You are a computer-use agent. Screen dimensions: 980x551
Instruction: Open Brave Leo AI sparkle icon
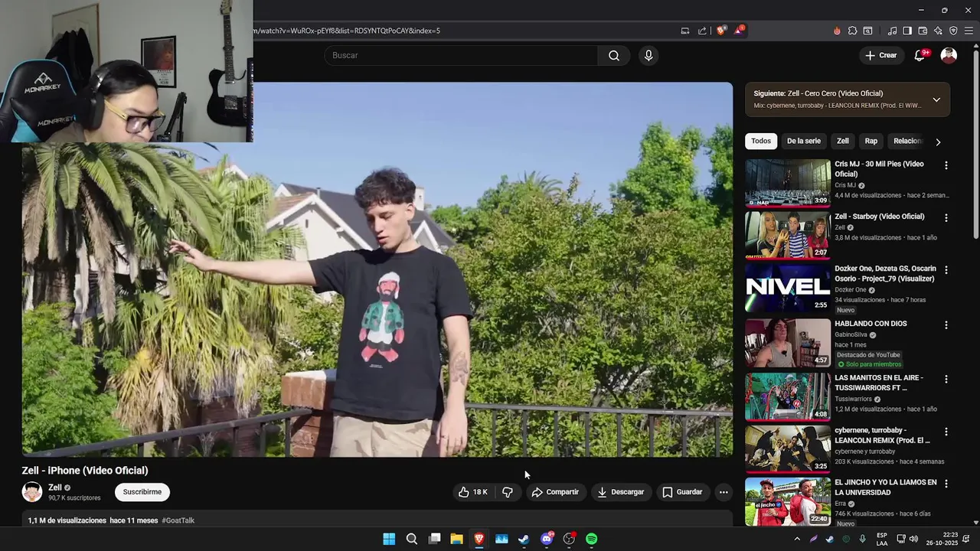pos(938,31)
